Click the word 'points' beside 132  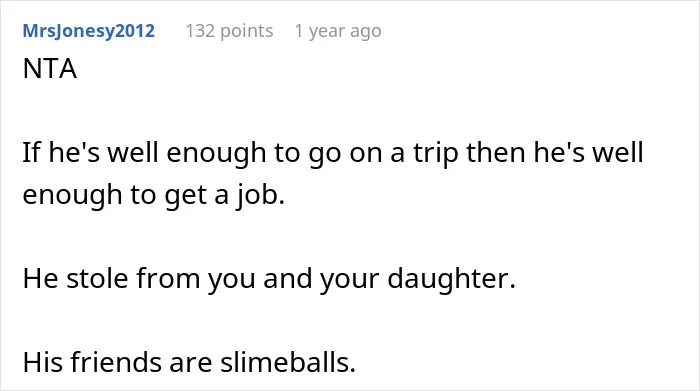click(246, 32)
